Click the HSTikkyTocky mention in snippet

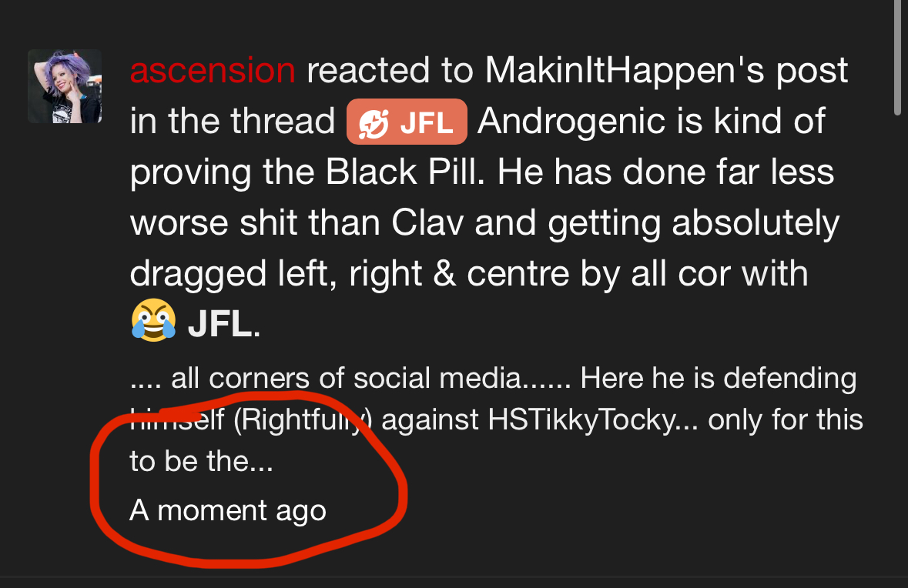[x=581, y=419]
